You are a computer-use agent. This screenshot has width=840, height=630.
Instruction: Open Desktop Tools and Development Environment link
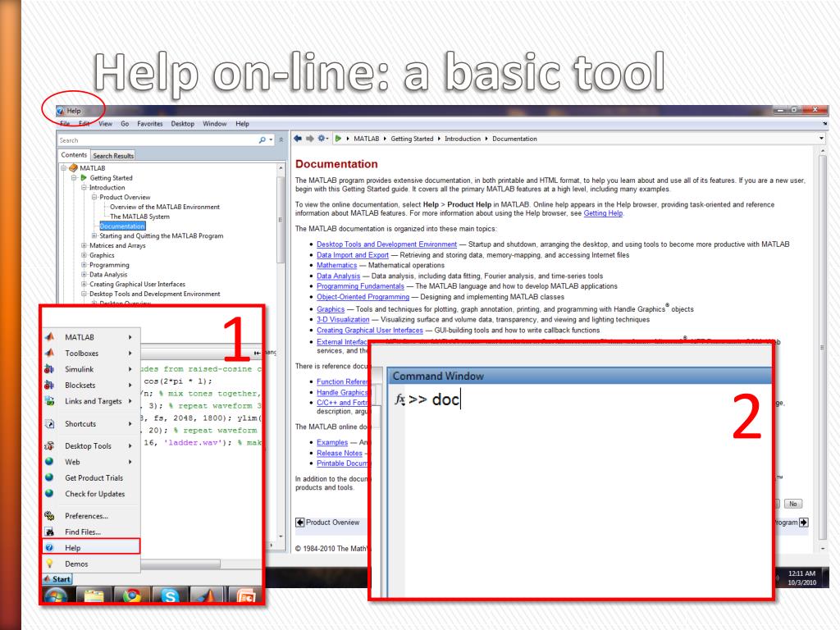click(387, 244)
